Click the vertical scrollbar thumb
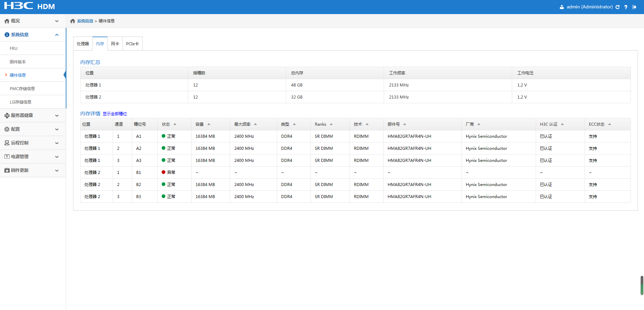 click(642, 285)
